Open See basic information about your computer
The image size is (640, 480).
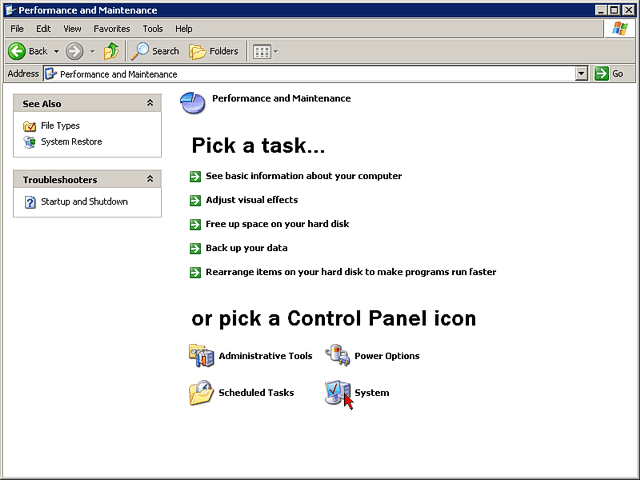point(304,176)
